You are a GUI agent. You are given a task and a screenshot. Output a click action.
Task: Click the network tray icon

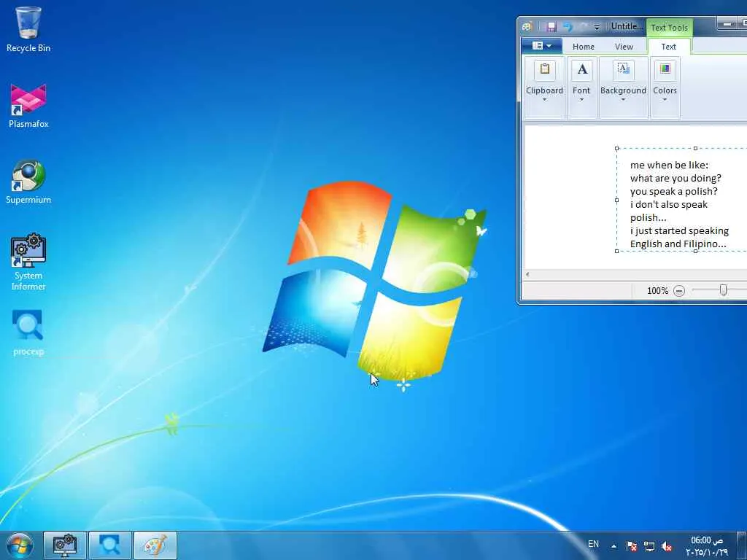click(x=649, y=546)
